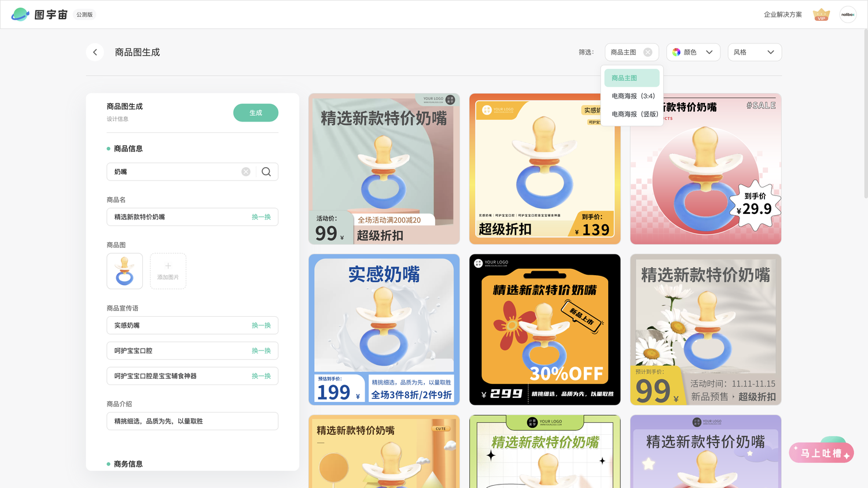The image size is (868, 488).
Task: Select the green template priced 99 with 满200减20
Action: pos(384,169)
